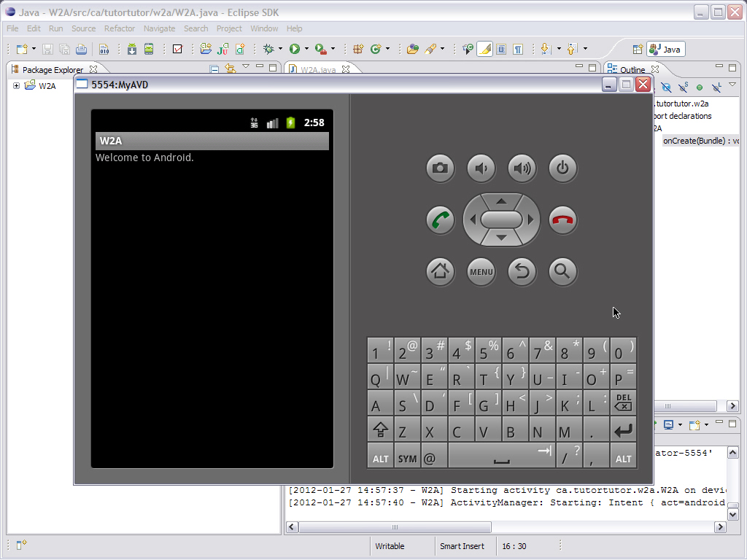
Task: Toggle the left ALT key on emulator keyboard
Action: pyautogui.click(x=380, y=456)
